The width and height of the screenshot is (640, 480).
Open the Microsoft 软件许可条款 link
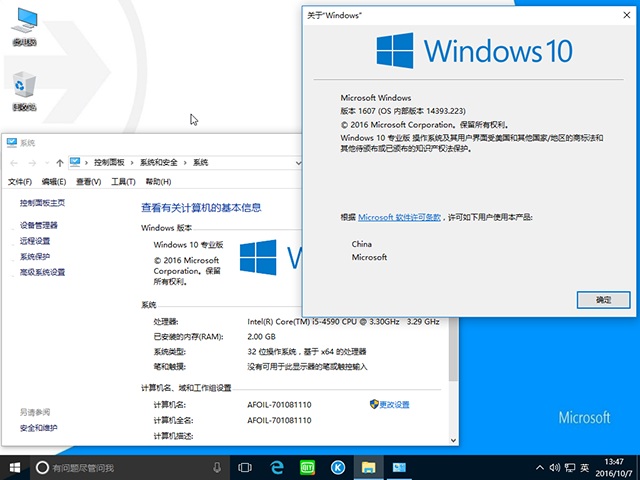click(400, 217)
